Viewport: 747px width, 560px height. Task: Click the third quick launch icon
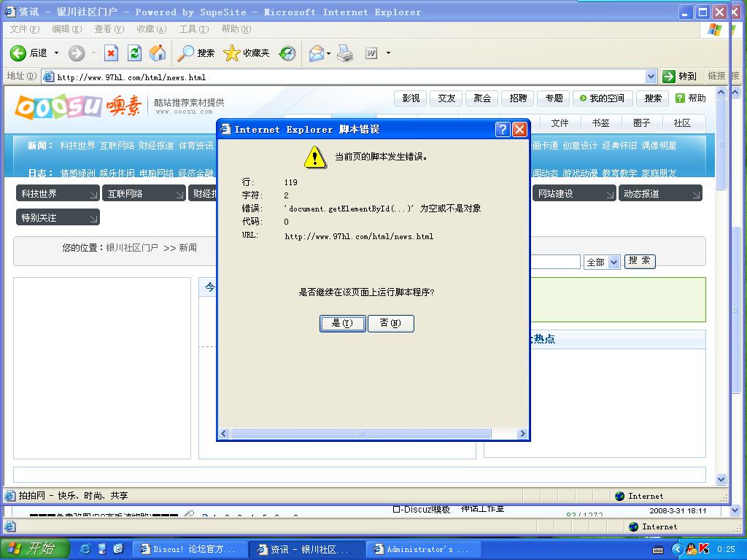point(119,549)
